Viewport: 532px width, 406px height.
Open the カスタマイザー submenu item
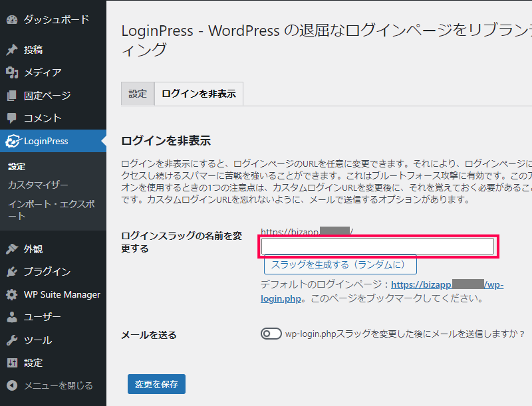tap(38, 185)
